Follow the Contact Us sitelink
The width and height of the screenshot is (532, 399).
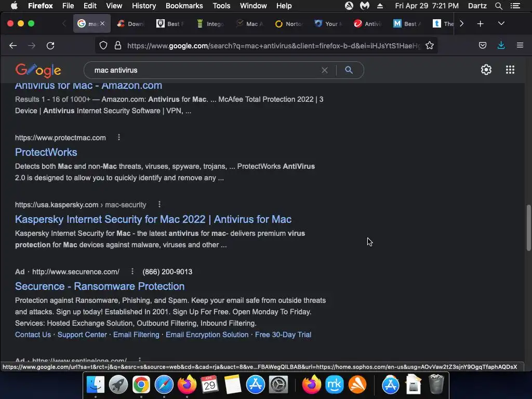pyautogui.click(x=33, y=335)
